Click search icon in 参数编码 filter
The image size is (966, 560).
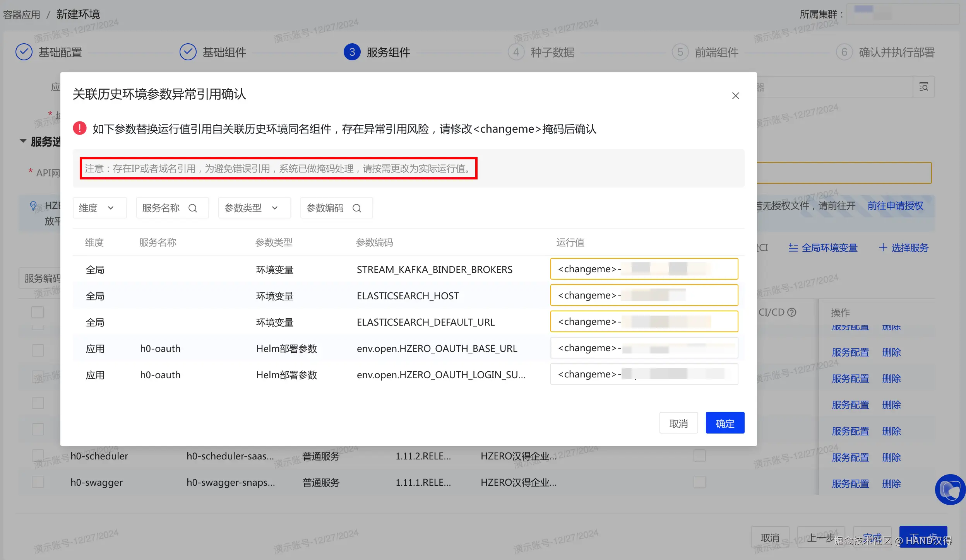click(x=357, y=208)
